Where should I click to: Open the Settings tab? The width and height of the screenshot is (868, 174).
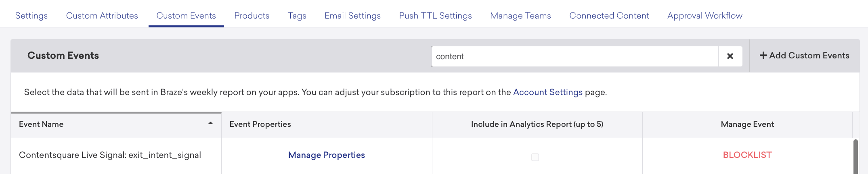point(31,16)
